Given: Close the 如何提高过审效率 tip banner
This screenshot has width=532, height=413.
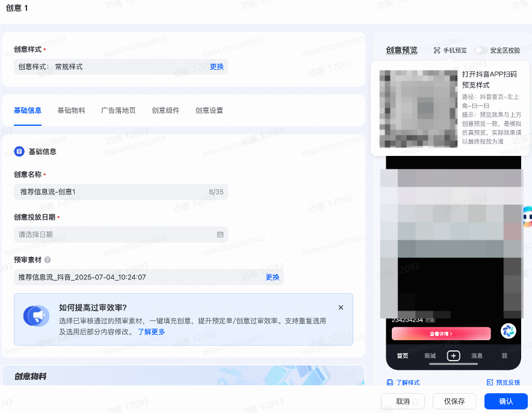Looking at the screenshot, I should [341, 308].
